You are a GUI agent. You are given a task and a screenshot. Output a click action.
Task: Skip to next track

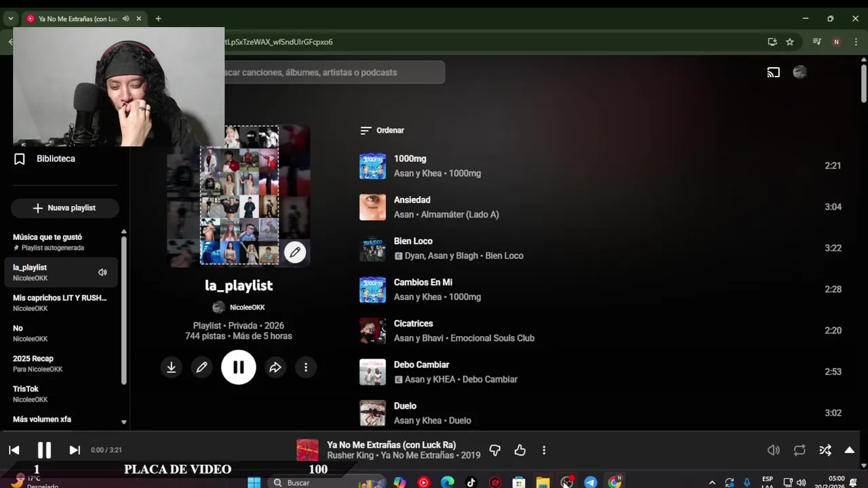pos(75,450)
